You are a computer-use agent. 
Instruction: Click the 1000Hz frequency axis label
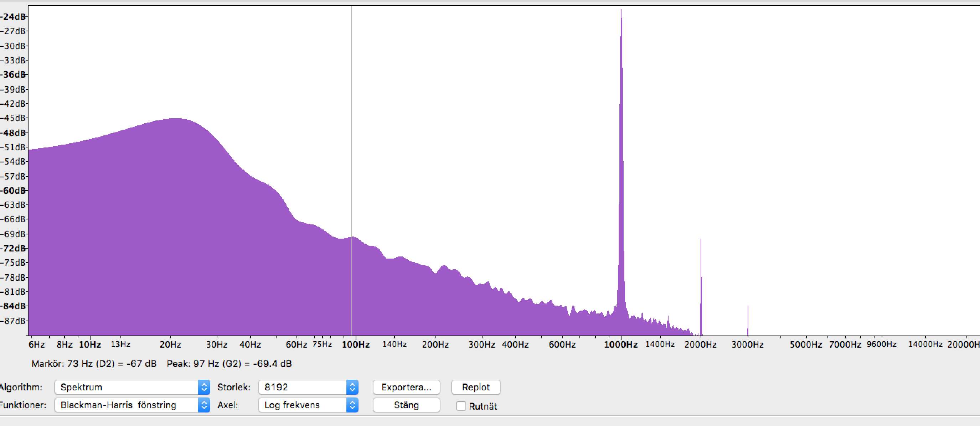click(x=621, y=344)
